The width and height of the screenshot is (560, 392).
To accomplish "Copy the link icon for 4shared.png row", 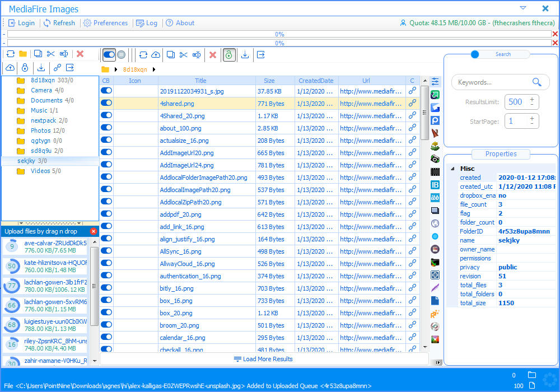I will [x=412, y=103].
